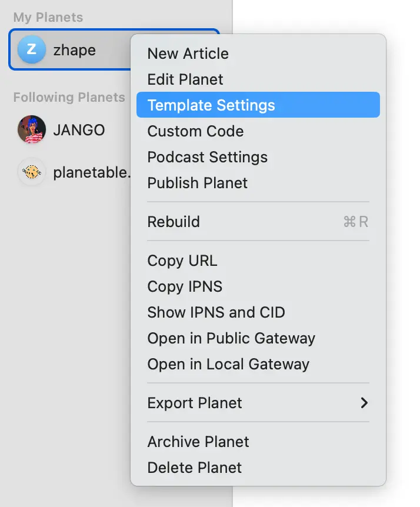420x507 pixels.
Task: Open Edit Planet
Action: (x=185, y=79)
